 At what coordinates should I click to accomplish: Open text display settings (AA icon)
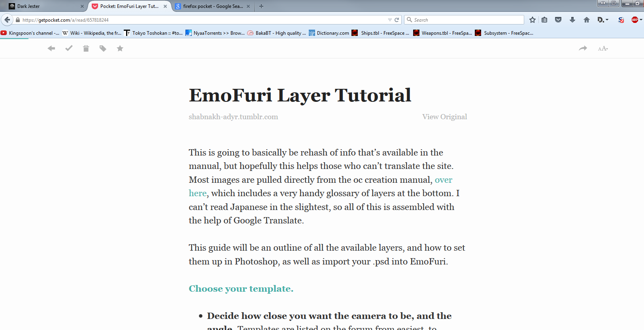pos(603,49)
